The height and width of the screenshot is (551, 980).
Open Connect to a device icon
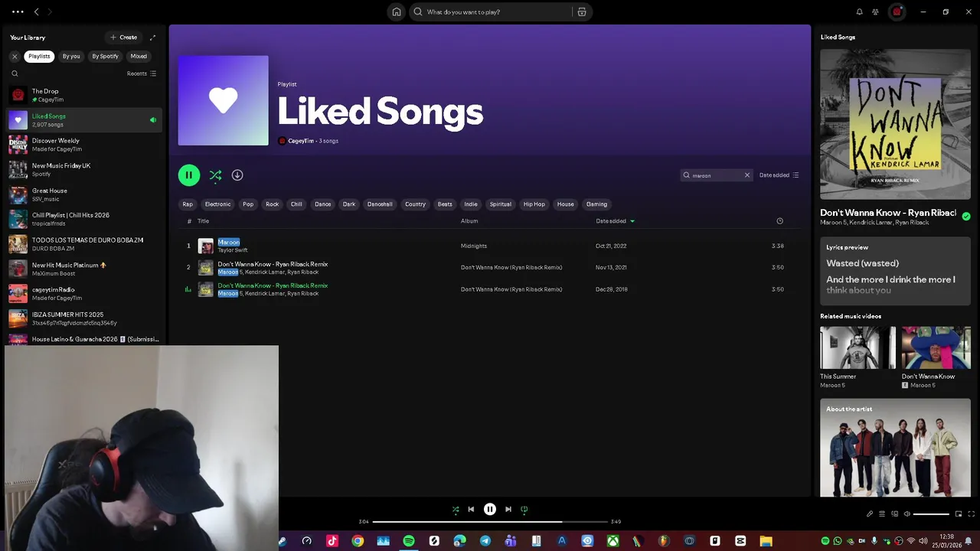(894, 514)
